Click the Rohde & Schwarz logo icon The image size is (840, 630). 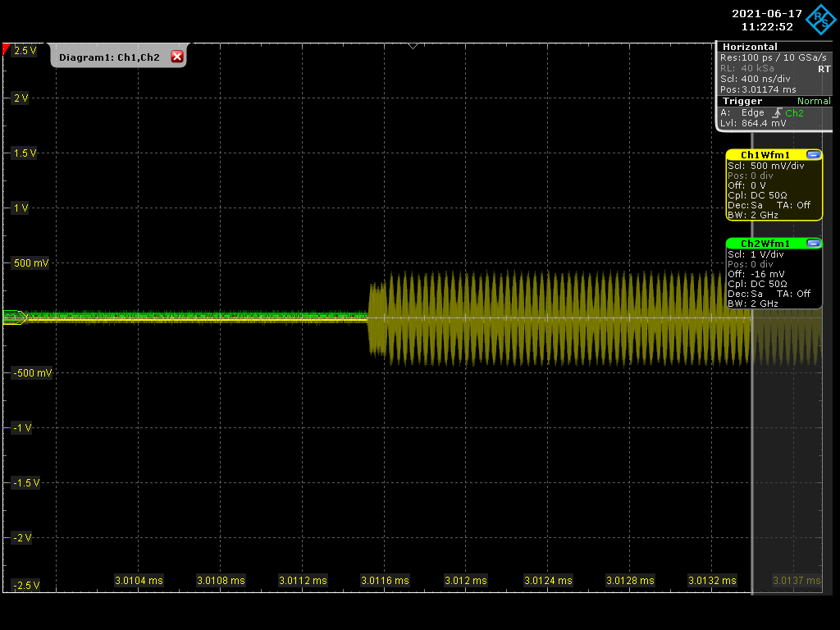click(819, 20)
